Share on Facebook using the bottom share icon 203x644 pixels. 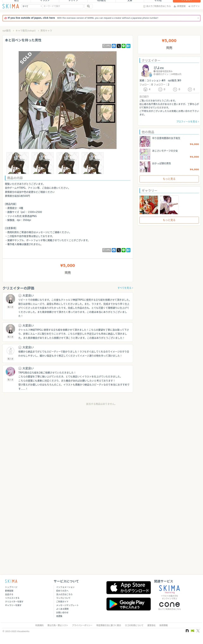[114, 250]
